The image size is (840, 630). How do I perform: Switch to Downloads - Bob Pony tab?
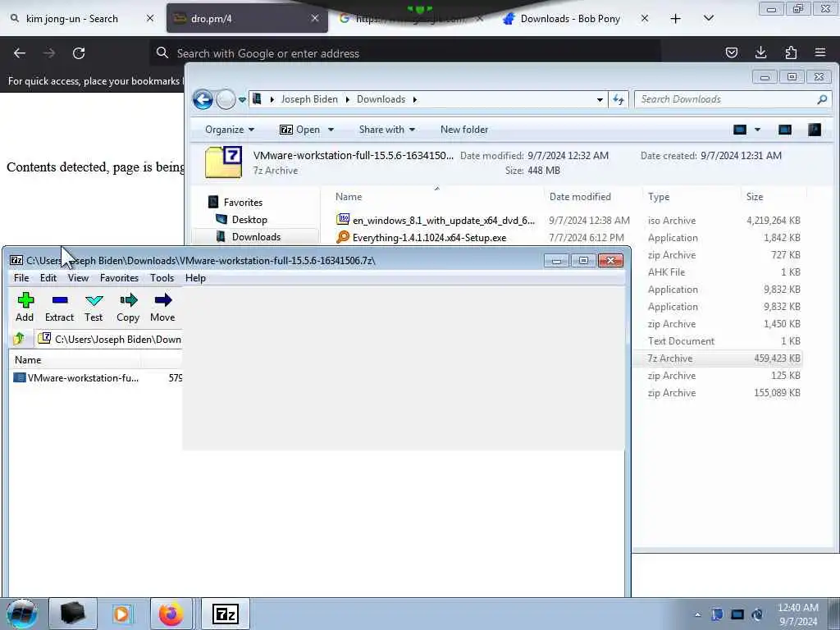coord(570,19)
